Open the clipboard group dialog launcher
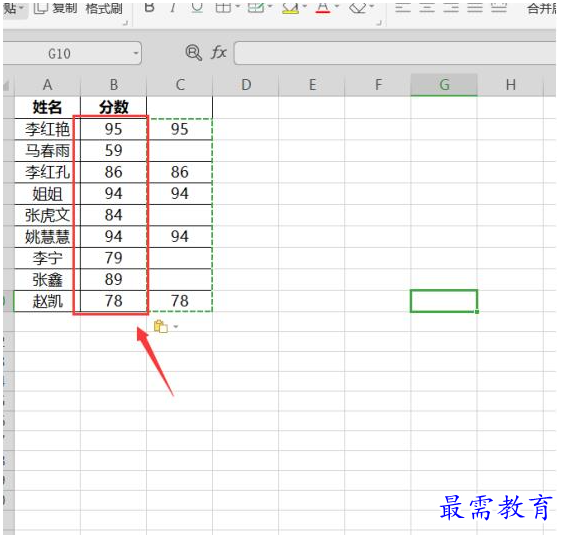The width and height of the screenshot is (561, 539). [125, 23]
